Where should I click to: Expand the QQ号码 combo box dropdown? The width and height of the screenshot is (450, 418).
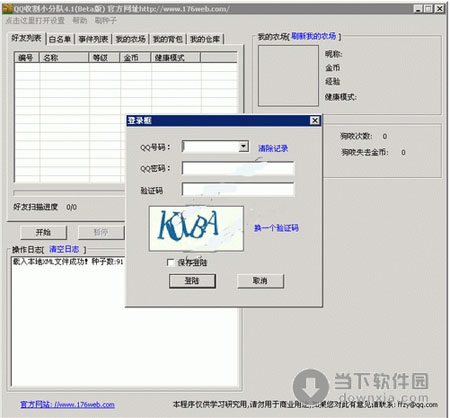coord(244,146)
